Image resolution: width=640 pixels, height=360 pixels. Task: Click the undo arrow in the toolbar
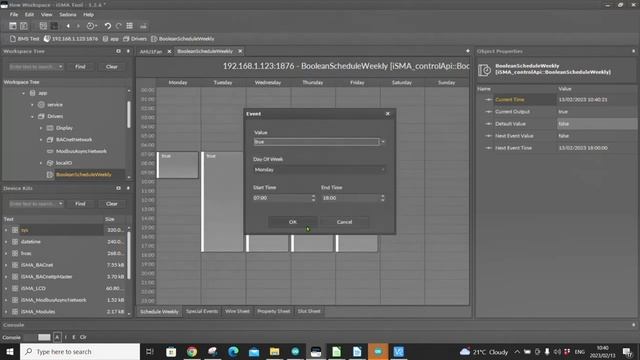107,26
